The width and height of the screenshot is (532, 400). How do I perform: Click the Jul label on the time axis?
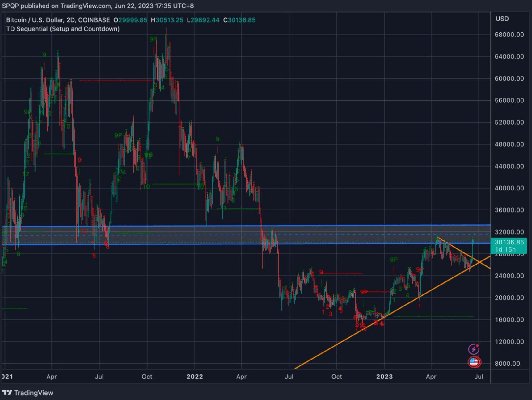click(x=479, y=377)
